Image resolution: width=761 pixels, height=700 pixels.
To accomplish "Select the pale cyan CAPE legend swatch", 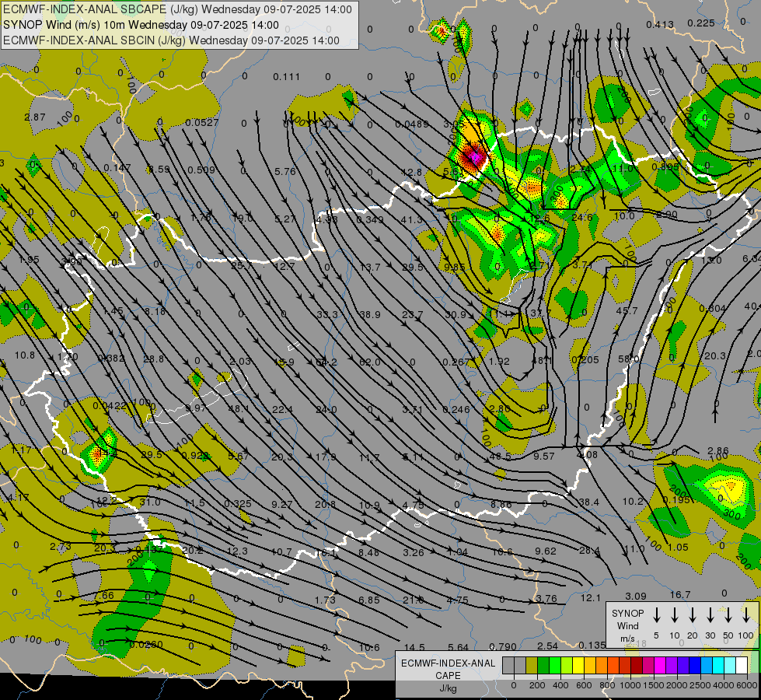I will pos(729,666).
